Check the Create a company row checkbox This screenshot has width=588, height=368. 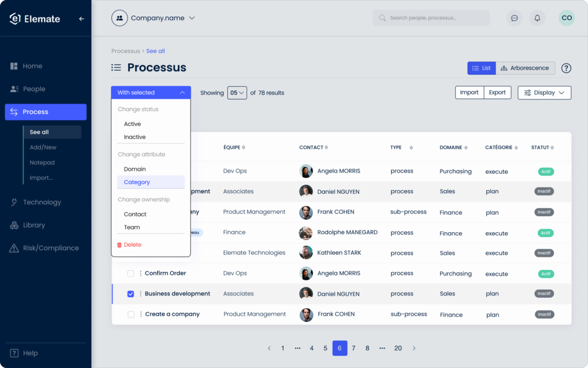coord(130,314)
